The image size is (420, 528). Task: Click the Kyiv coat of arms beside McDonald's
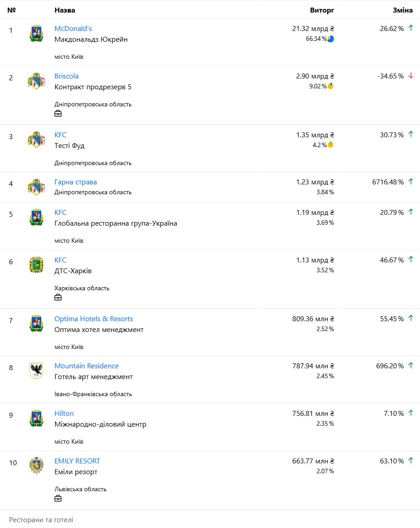coord(36,34)
